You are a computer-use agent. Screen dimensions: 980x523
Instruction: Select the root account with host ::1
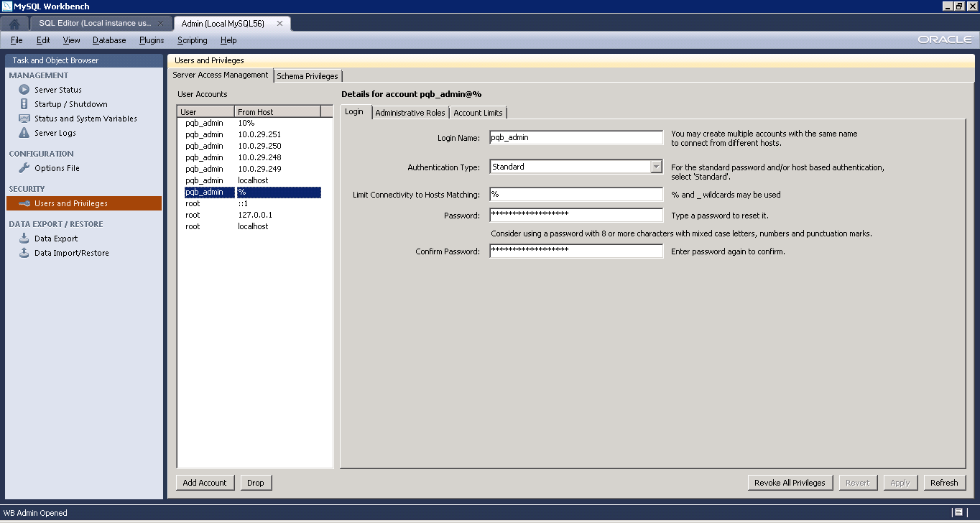(252, 203)
